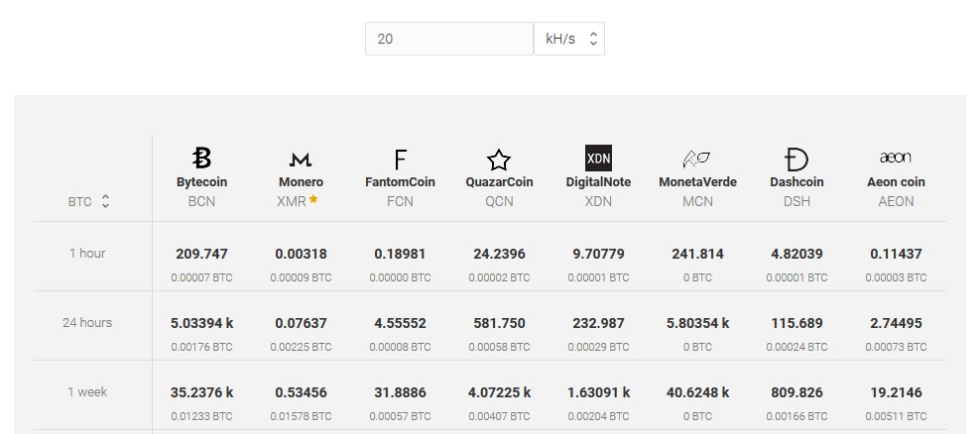
Task: Click Monero 1 hour value 0.00318
Action: (x=301, y=254)
